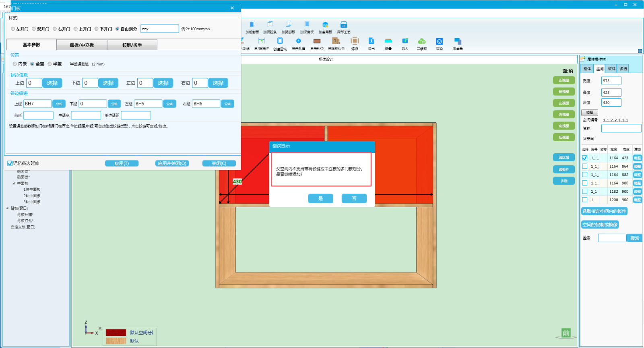The height and width of the screenshot is (348, 644).
Task: Switch to the 多选 properties tab
Action: pos(623,69)
